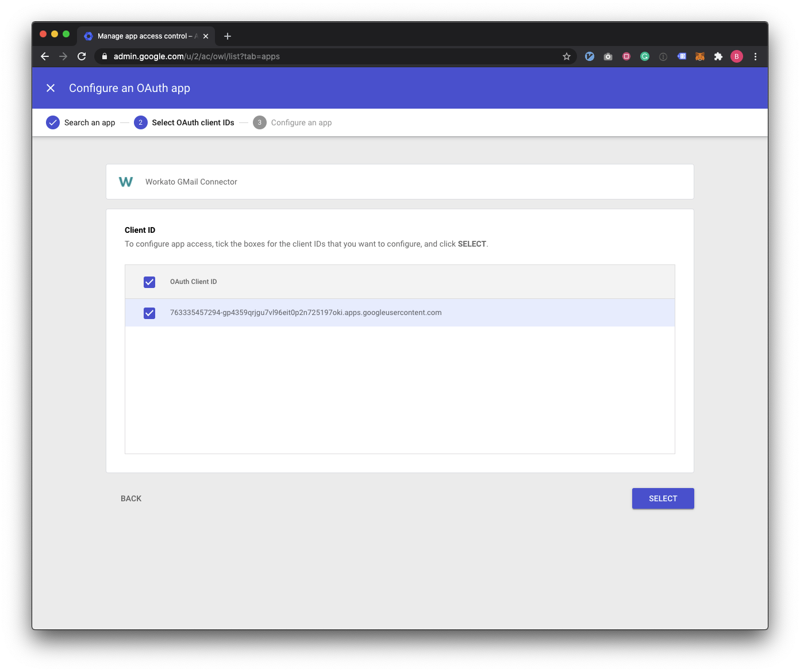Click BACK to return to the previous step
The image size is (800, 672).
pyautogui.click(x=131, y=498)
